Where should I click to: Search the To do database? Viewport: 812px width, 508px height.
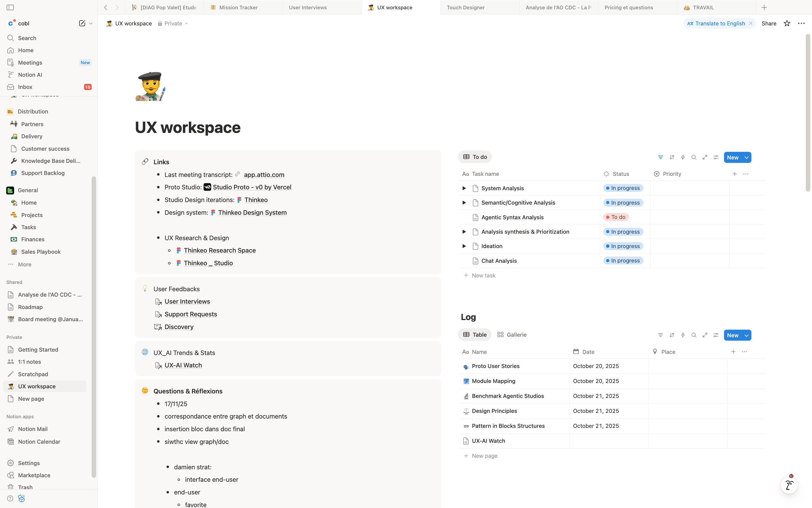coord(694,157)
